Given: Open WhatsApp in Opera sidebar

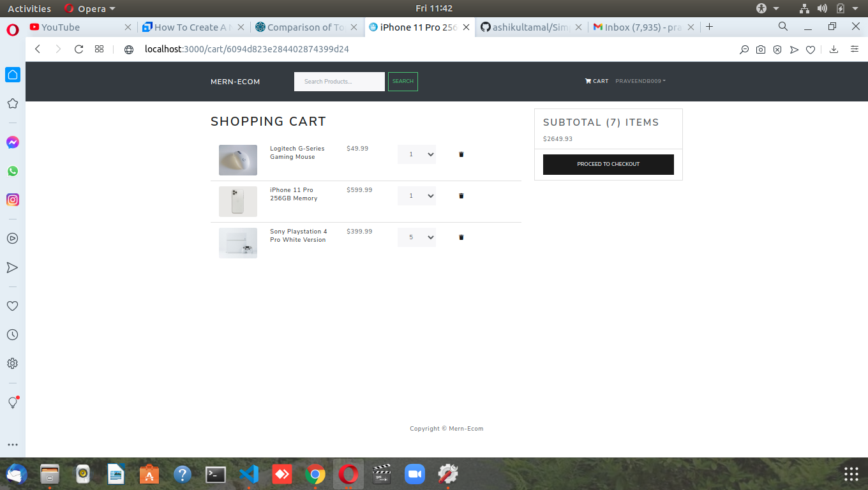Looking at the screenshot, I should (12, 171).
